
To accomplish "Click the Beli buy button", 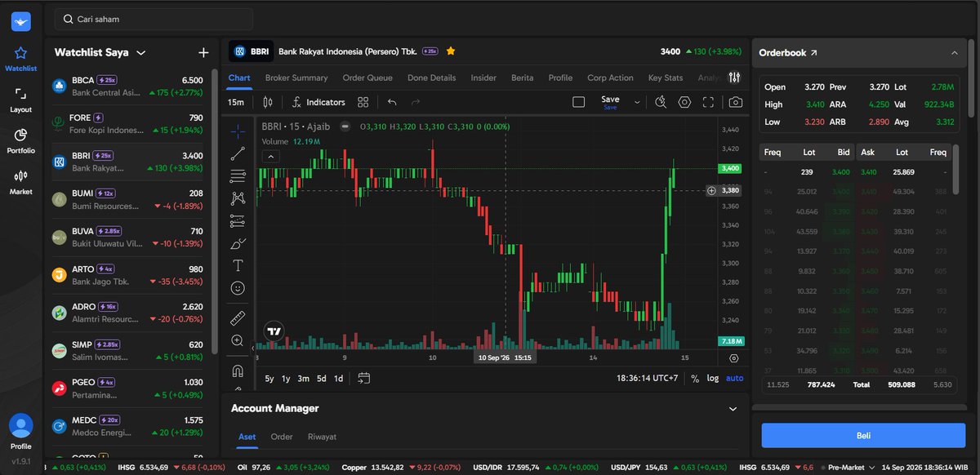I will (863, 435).
